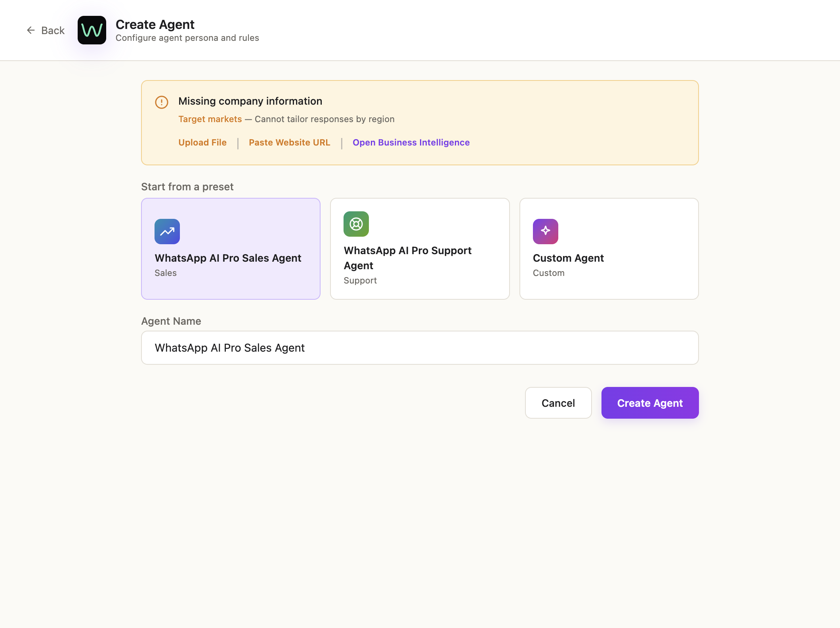
Task: Open Business Intelligence link
Action: [411, 142]
